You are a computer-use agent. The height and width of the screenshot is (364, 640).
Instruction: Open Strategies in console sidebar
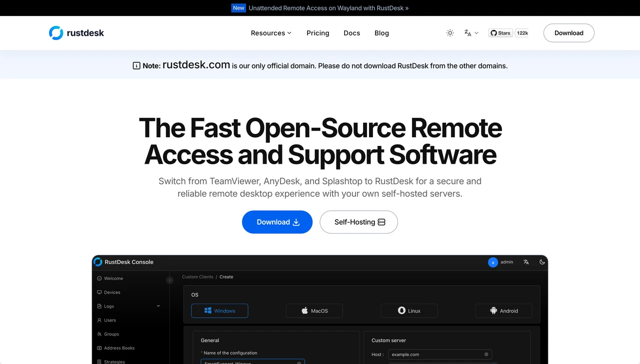coord(111,362)
